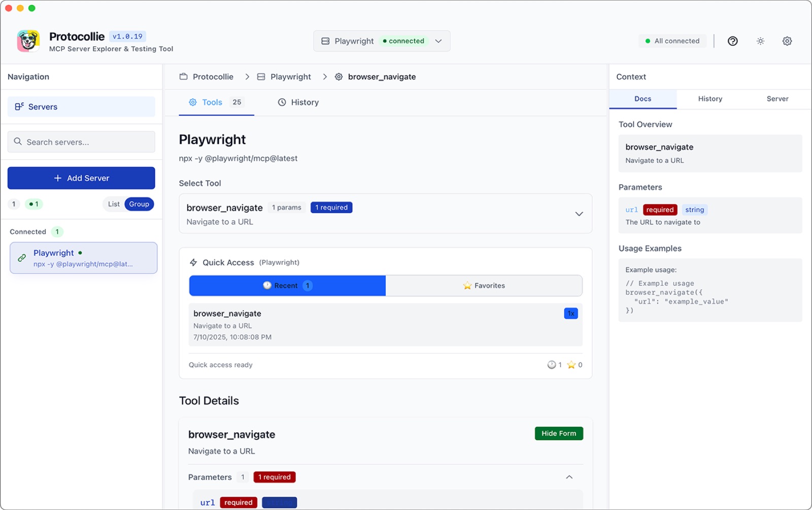This screenshot has width=812, height=510.
Task: Select the Favorites quick access toggle
Action: coord(484,286)
